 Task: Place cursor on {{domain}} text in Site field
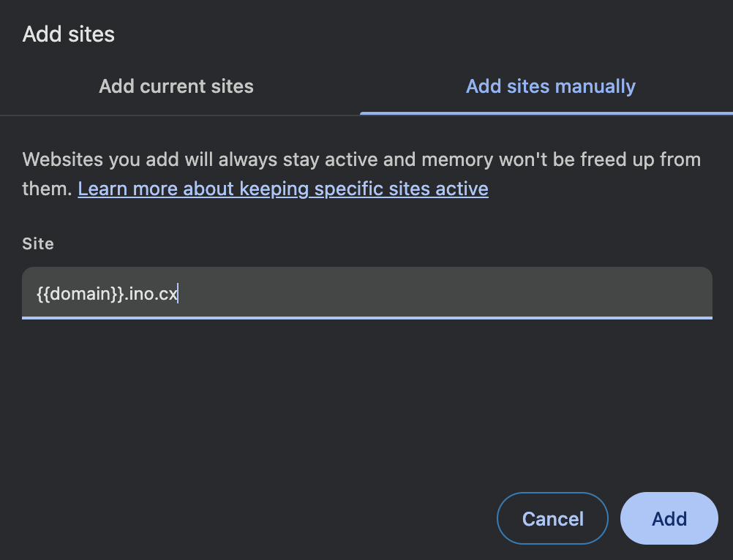point(77,294)
